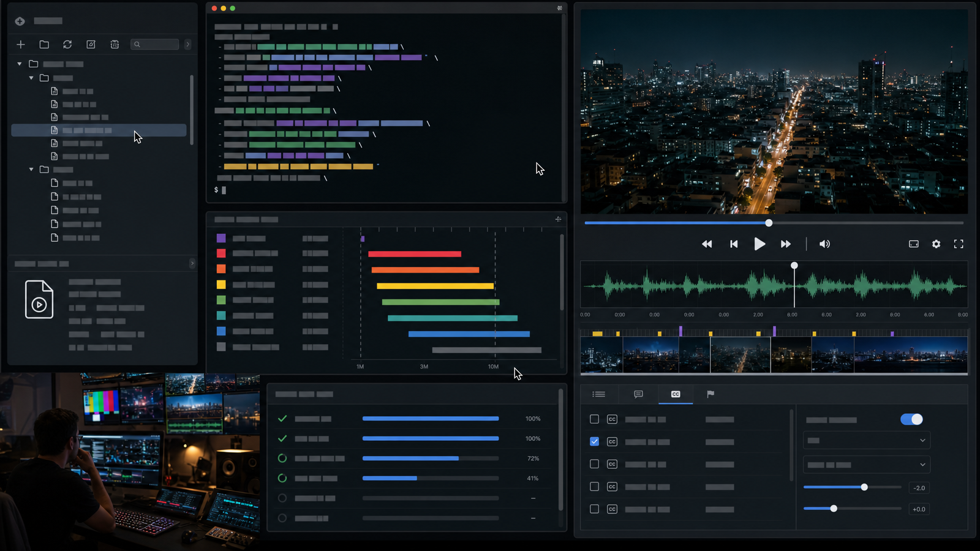Click the chevron on the file details section header

pyautogui.click(x=192, y=263)
